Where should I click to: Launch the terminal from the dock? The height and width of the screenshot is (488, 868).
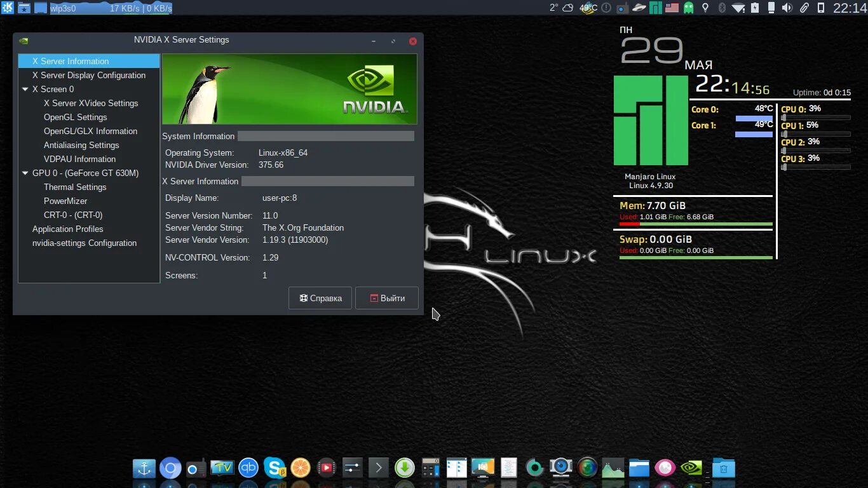coord(379,469)
